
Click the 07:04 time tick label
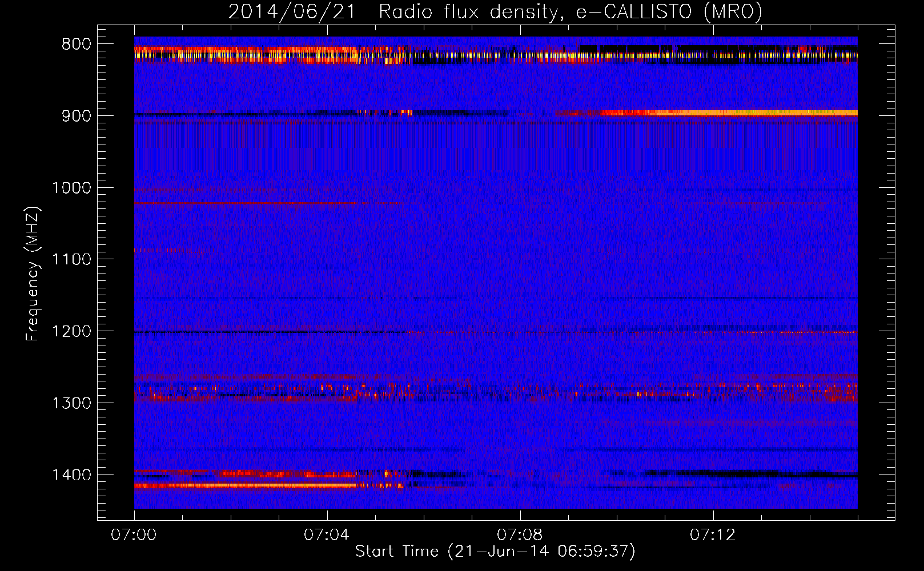pos(327,535)
